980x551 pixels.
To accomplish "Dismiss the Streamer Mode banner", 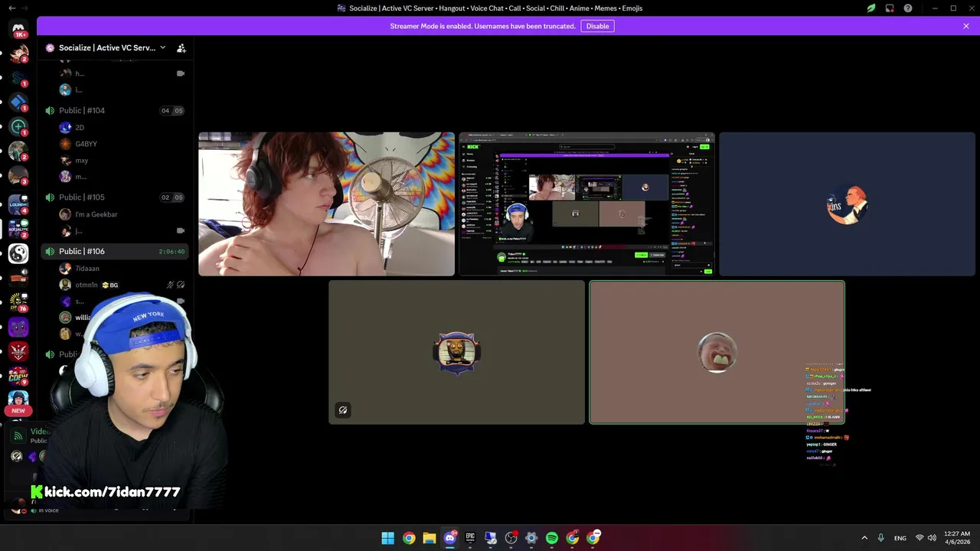I will (x=966, y=26).
